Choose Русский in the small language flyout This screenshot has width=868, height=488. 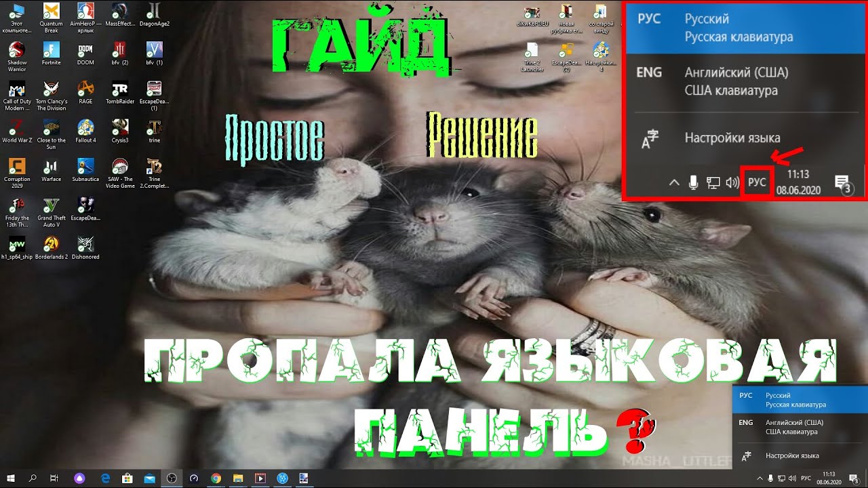(800, 400)
